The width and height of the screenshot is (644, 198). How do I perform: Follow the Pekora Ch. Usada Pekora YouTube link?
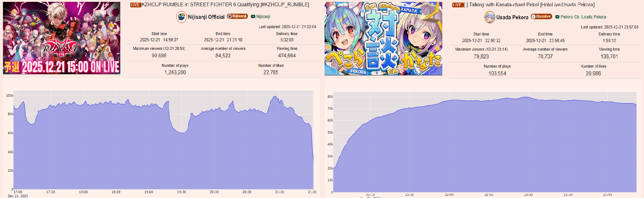(583, 17)
